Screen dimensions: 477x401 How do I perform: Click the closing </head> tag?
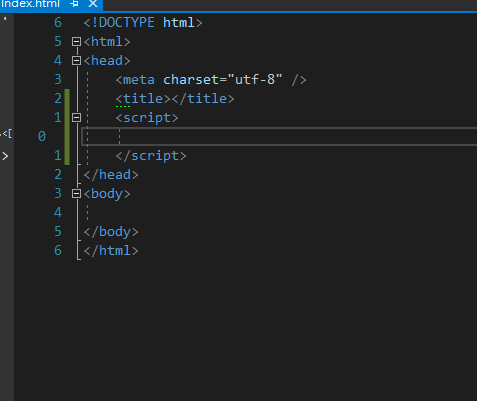(111, 175)
